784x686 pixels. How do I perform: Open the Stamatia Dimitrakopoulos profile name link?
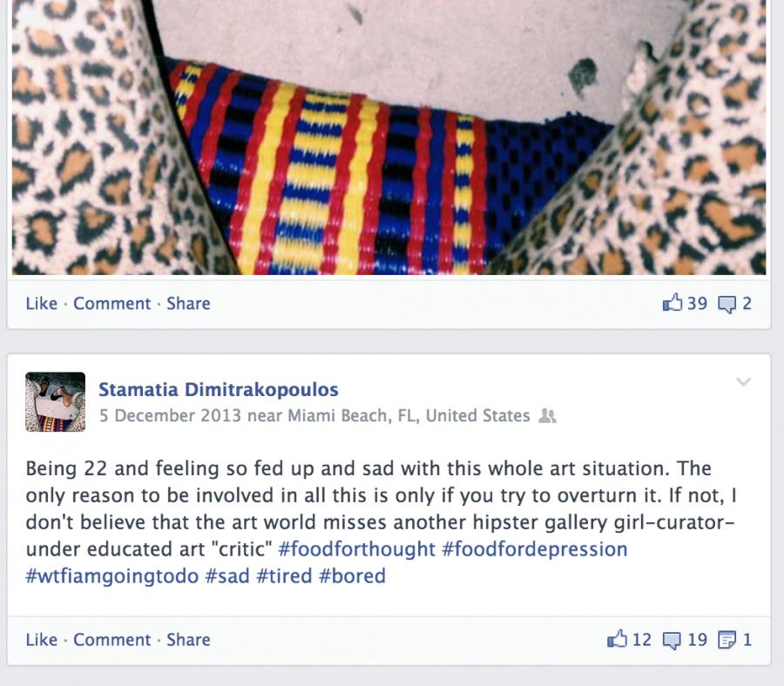tap(218, 389)
